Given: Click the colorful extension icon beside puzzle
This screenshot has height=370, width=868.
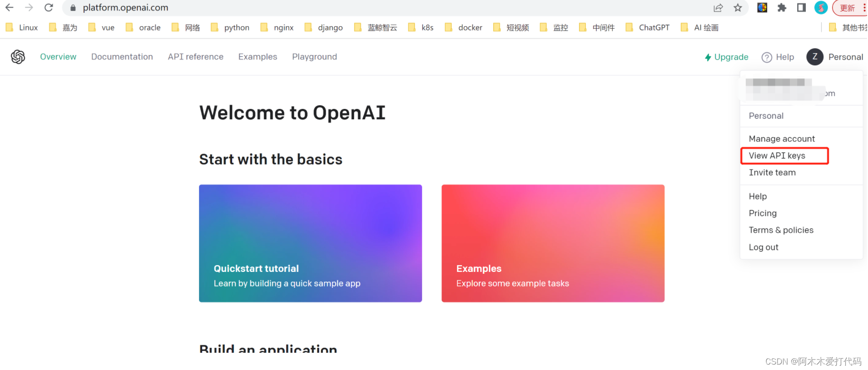Looking at the screenshot, I should 762,8.
